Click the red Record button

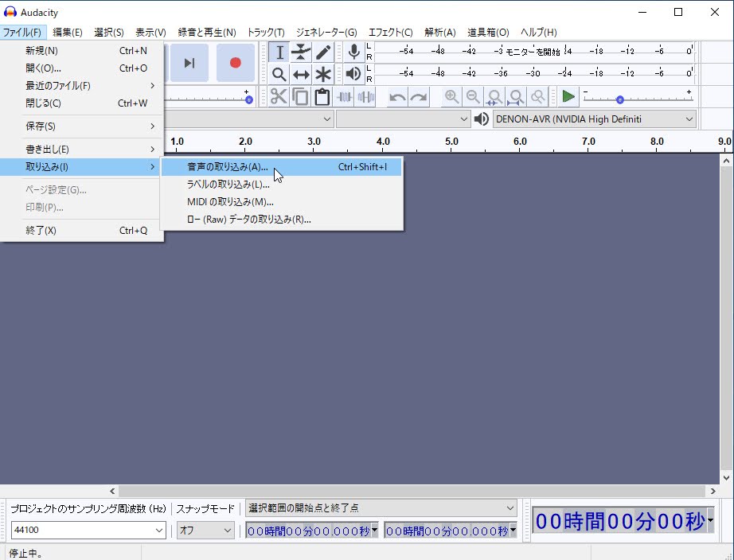(235, 63)
